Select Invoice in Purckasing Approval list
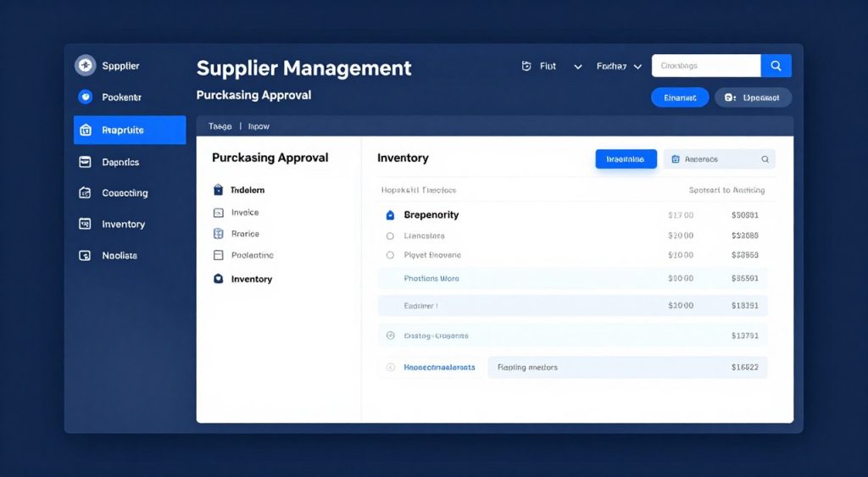Image resolution: width=868 pixels, height=477 pixels. (245, 213)
